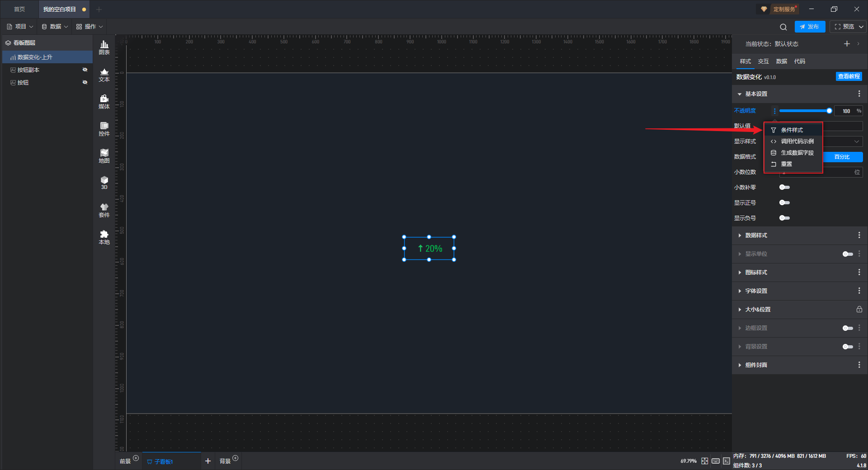Open the 地图 map components panel
This screenshot has width=868, height=470.
click(x=104, y=156)
